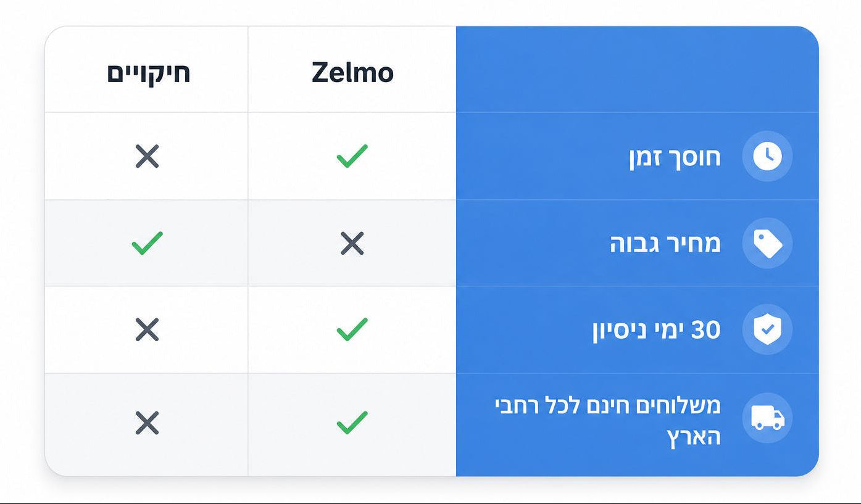Click the shield icon beside 30 ימי ניסיון
Image resolution: width=861 pixels, height=504 pixels.
(767, 330)
